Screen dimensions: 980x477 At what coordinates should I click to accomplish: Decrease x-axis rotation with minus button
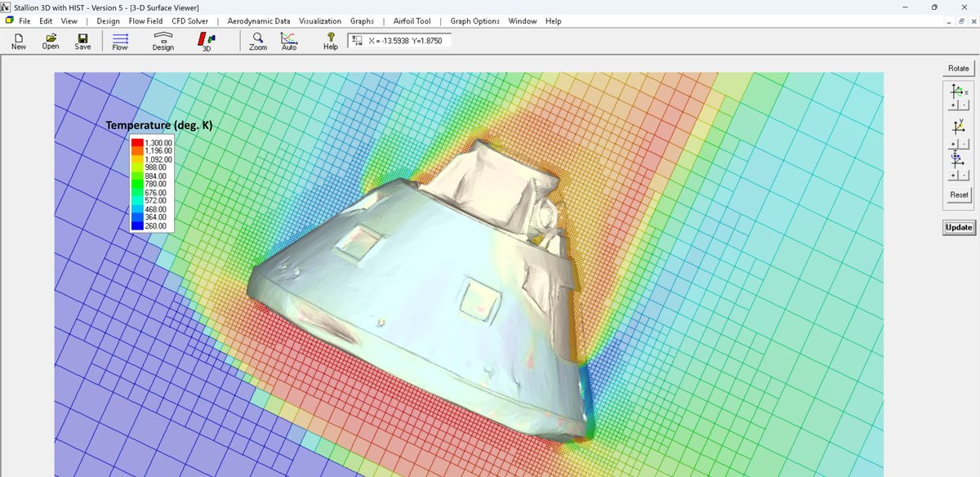click(x=964, y=105)
